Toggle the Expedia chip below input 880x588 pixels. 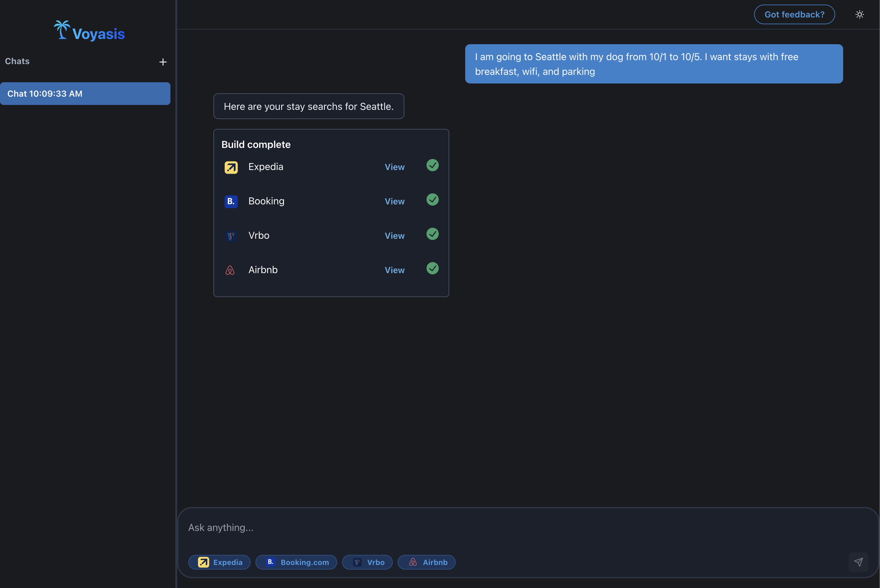[x=220, y=562]
